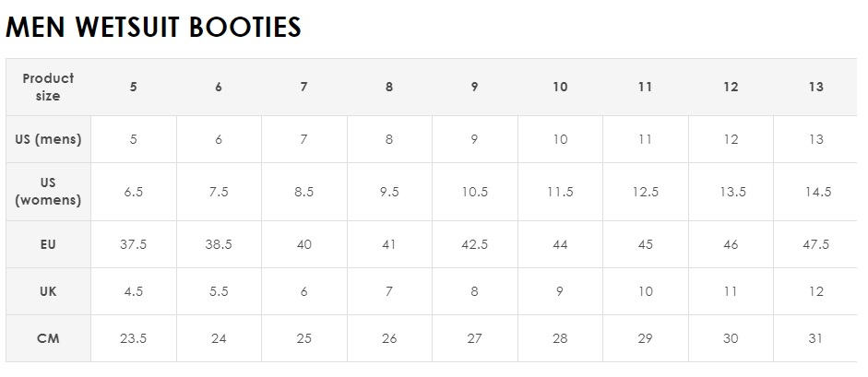
Task: Select the UK row label
Action: pos(48,291)
